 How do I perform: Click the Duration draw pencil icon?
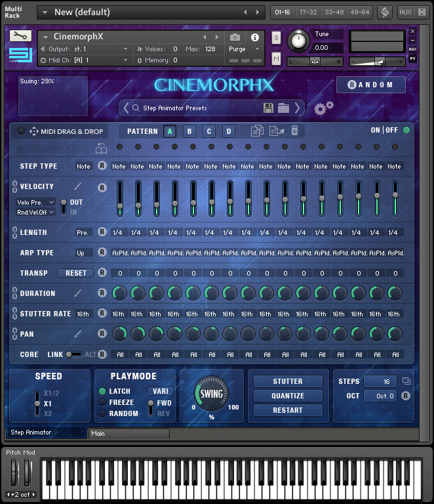click(77, 293)
